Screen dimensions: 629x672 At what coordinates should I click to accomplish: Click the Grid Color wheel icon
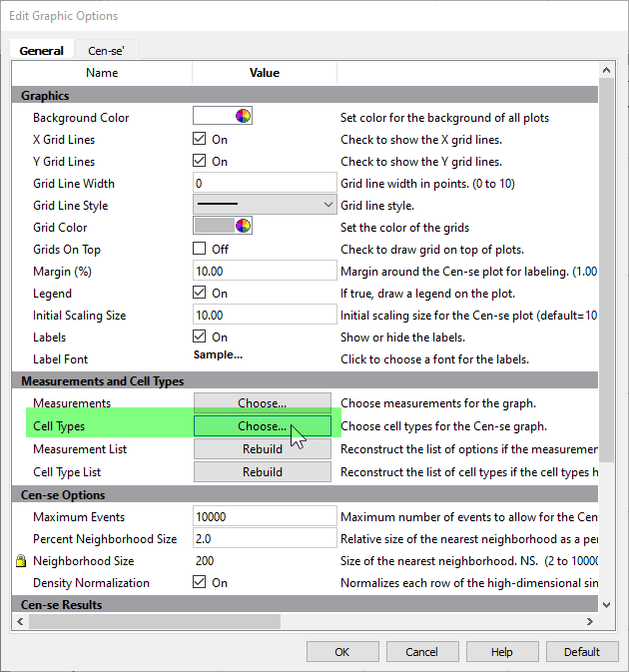pyautogui.click(x=243, y=227)
